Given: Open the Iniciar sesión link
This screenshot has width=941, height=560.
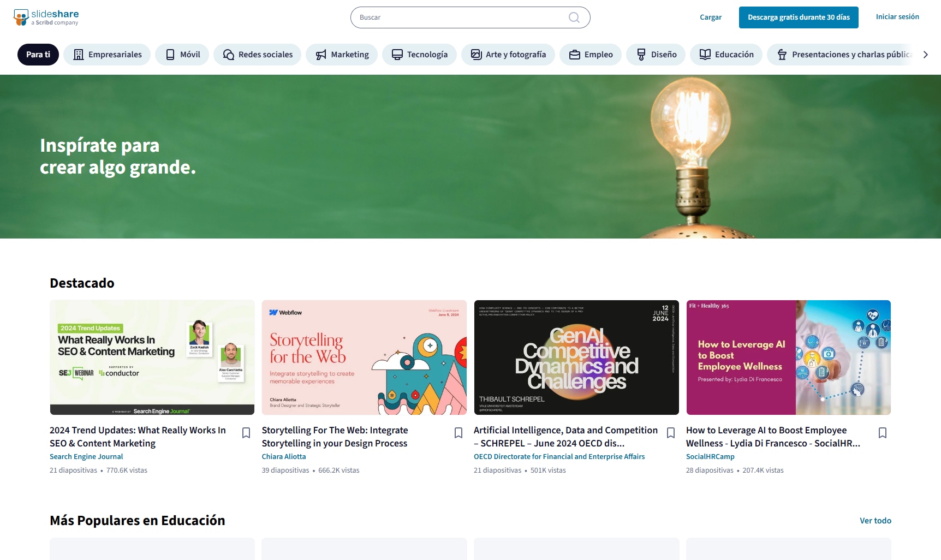Looking at the screenshot, I should pos(897,17).
